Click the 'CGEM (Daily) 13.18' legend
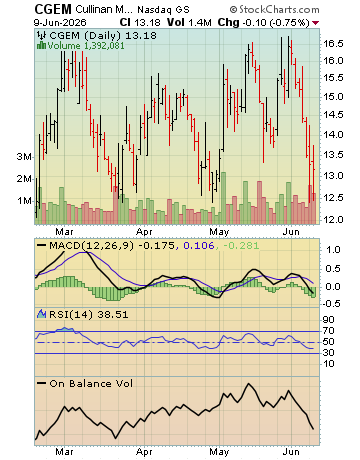 pyautogui.click(x=103, y=35)
